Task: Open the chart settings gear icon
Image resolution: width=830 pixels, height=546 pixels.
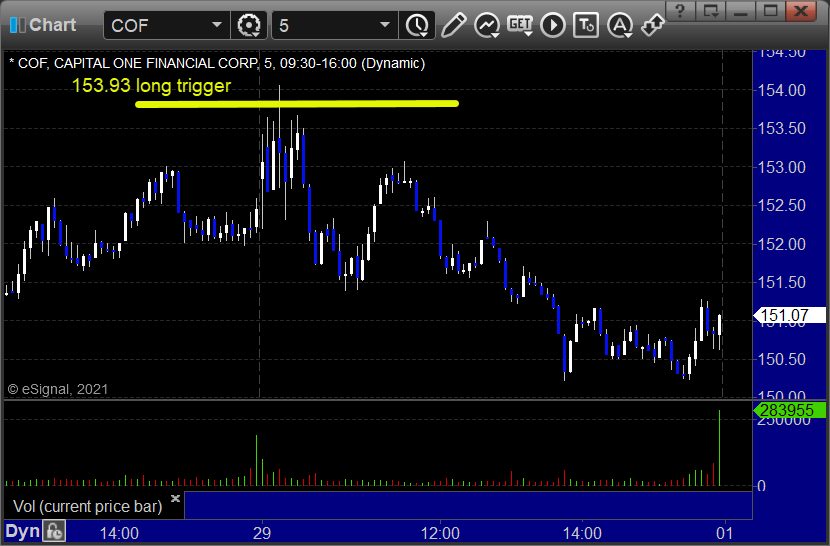Action: click(x=249, y=25)
